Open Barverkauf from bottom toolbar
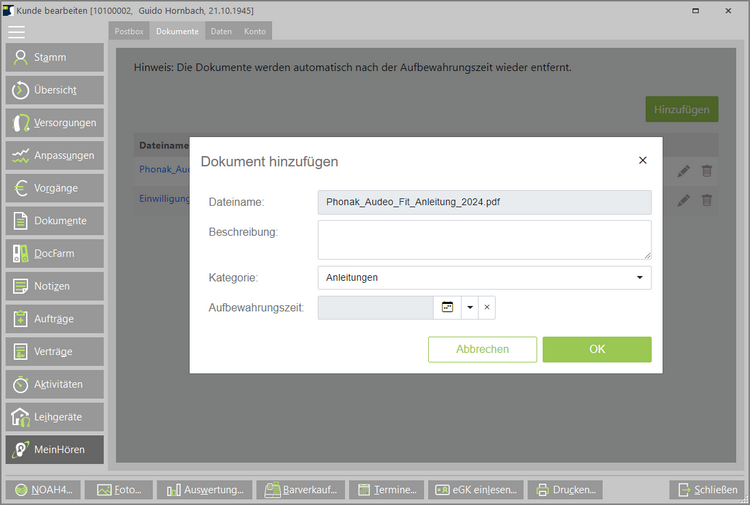The image size is (750, 505). pos(302,490)
